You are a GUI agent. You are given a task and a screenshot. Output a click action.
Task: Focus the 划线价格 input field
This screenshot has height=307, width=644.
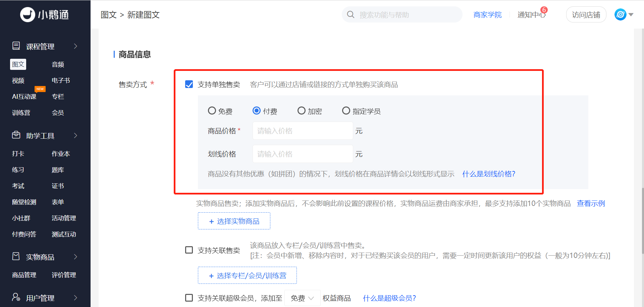tap(303, 154)
